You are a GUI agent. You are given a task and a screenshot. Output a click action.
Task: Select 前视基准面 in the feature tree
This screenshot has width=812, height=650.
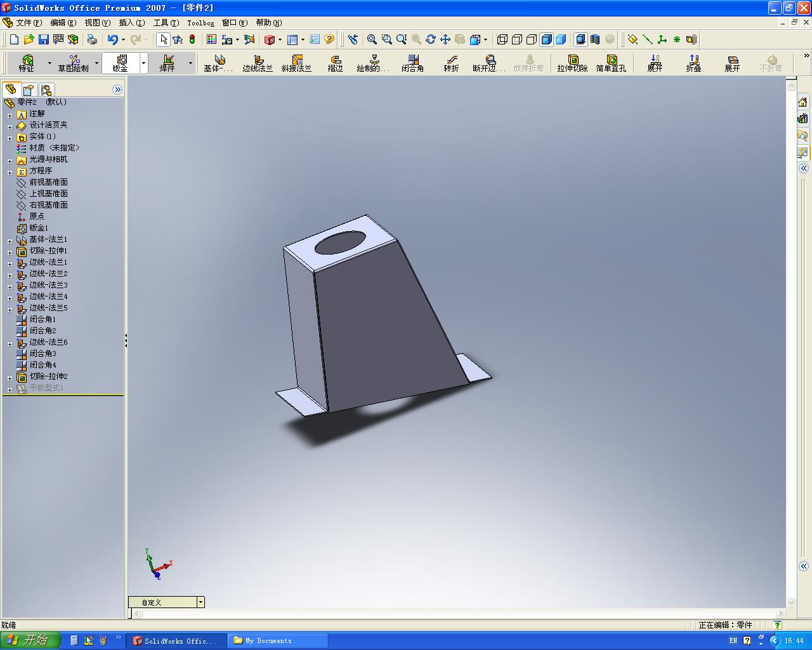click(48, 182)
